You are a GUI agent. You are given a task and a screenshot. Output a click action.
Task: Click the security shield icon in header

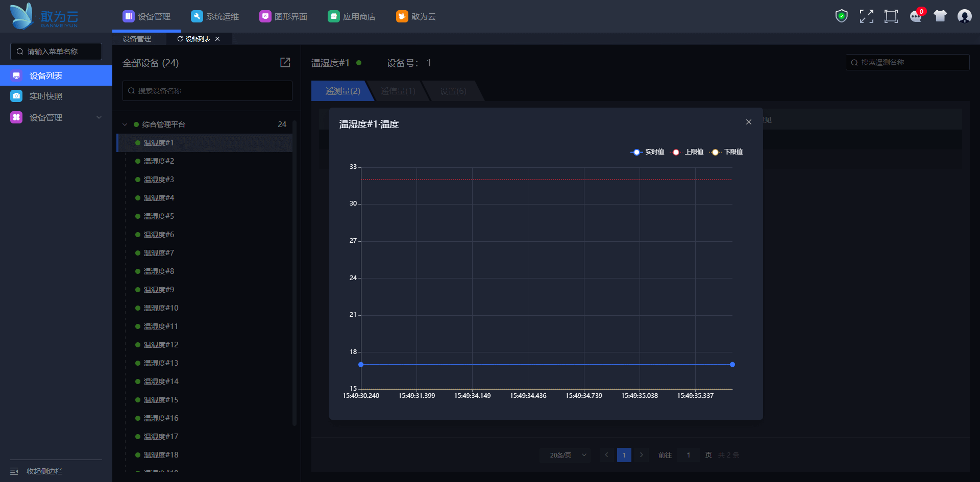click(x=841, y=16)
